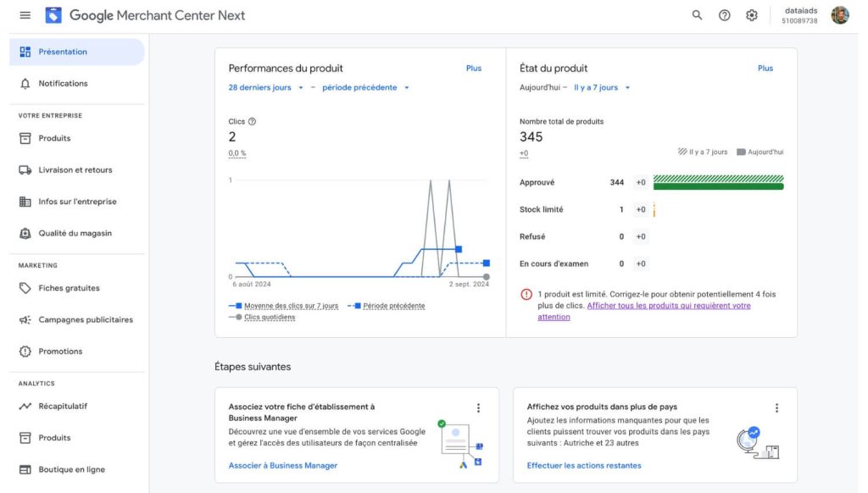Click the globe illustration on pays card
Screen dimensions: 868x493
pos(758,443)
